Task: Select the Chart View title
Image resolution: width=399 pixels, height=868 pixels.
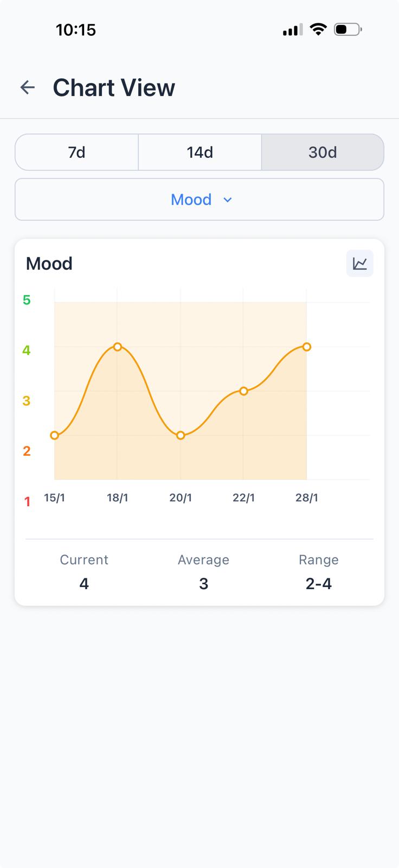Action: click(114, 87)
